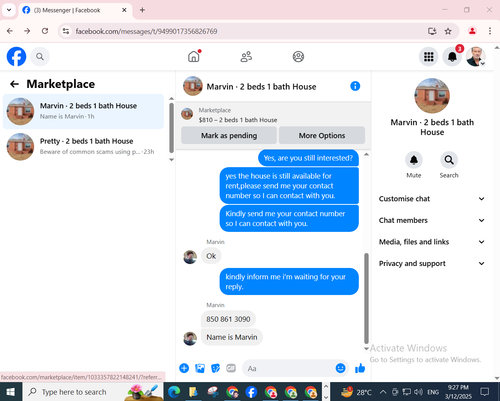Image resolution: width=500 pixels, height=401 pixels.
Task: Open Microsoft Edge from taskbar
Action: 174,392
